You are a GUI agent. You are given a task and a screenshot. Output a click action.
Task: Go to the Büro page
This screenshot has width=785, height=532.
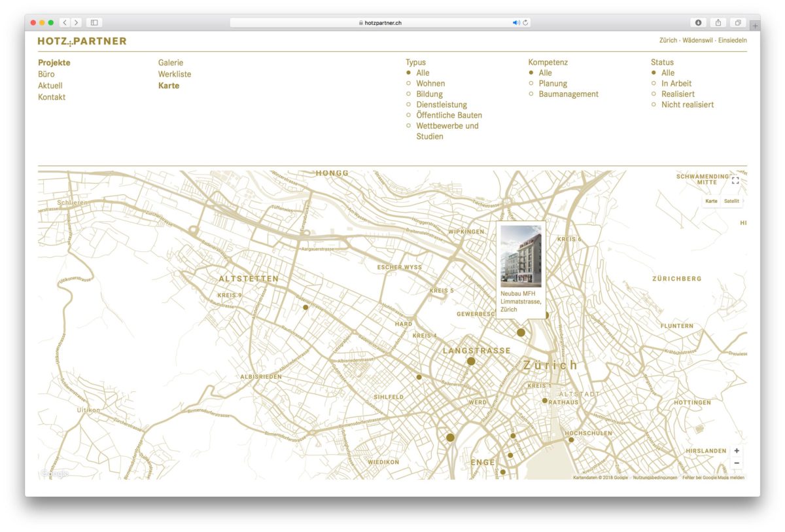46,75
